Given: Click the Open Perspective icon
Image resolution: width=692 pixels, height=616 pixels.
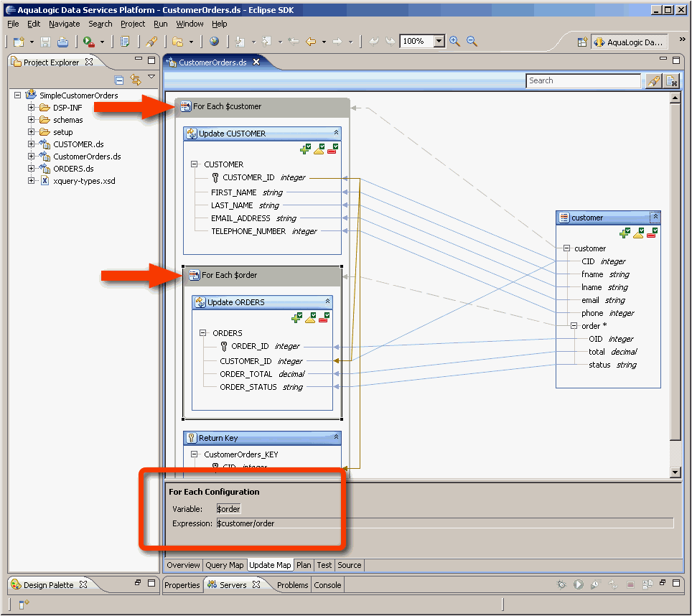Looking at the screenshot, I should [x=582, y=42].
